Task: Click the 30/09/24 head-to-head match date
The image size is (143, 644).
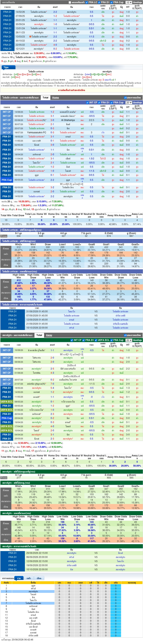Action: (20, 24)
